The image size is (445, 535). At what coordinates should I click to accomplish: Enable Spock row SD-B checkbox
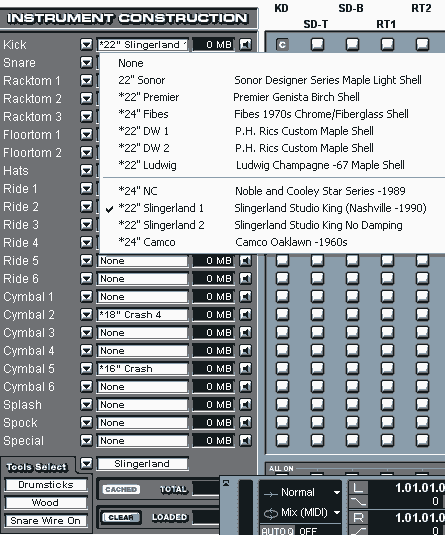[353, 423]
